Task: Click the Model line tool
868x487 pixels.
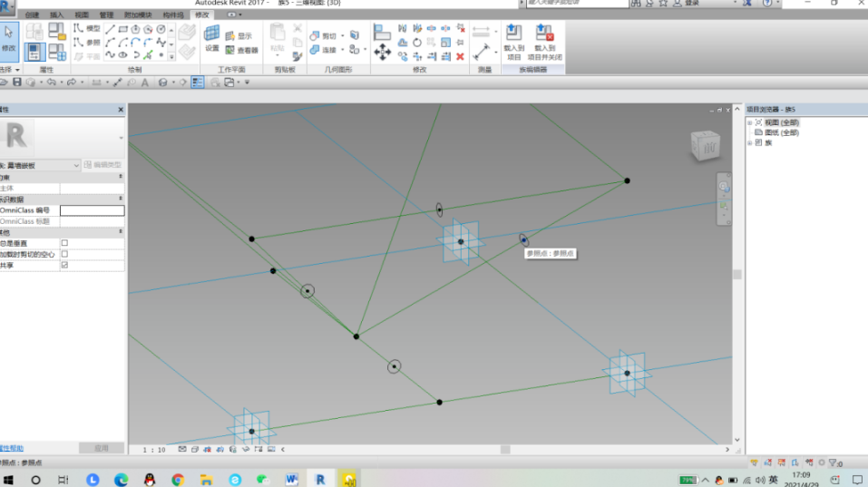Action: tap(87, 28)
